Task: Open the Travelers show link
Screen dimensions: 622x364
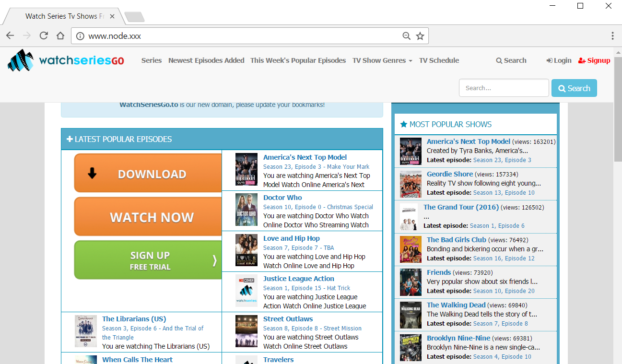Action: (278, 360)
